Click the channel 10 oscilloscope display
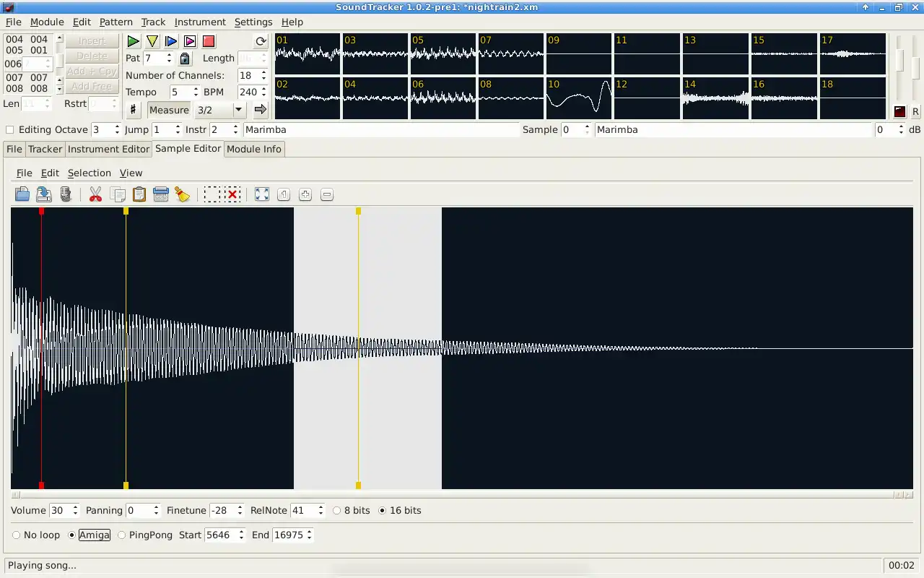924x578 pixels. pos(579,98)
